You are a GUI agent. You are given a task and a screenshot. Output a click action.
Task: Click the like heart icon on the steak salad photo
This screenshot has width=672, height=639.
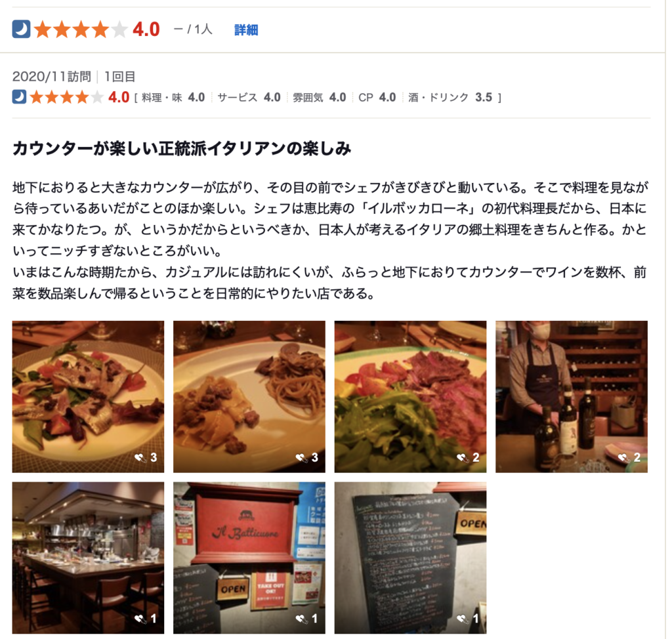(x=463, y=458)
